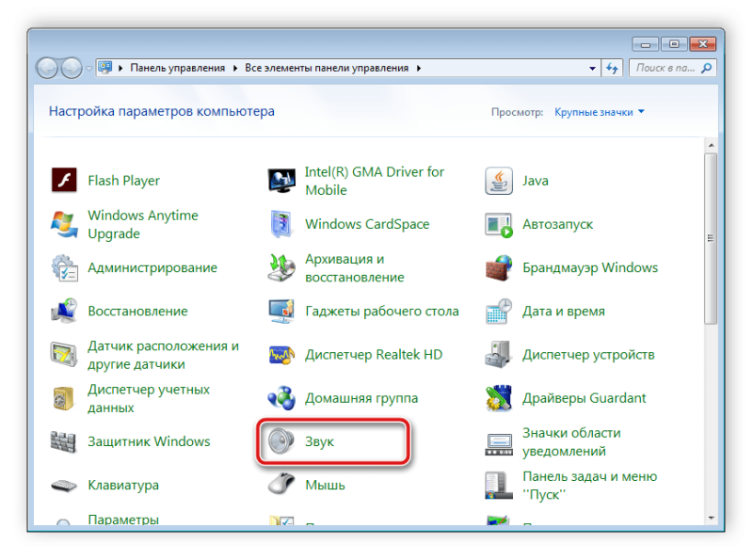Image resolution: width=753 pixels, height=560 pixels.
Task: Open the Звук link
Action: pos(319,441)
